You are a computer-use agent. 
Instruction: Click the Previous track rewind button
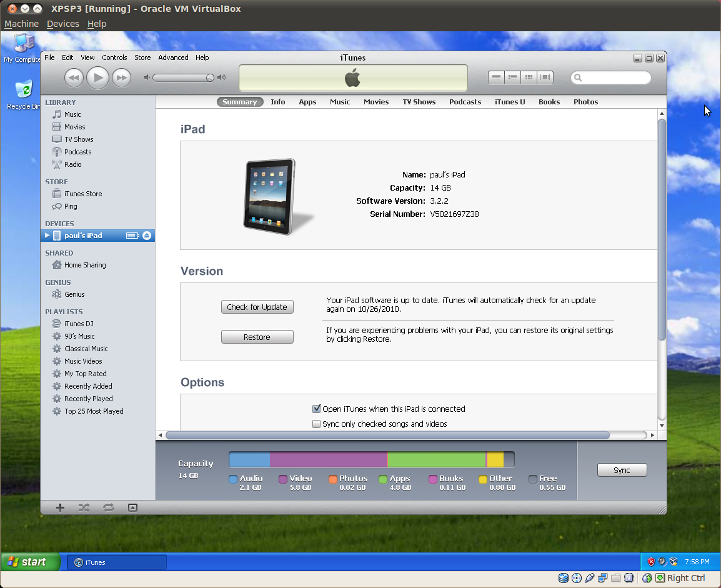tap(74, 77)
